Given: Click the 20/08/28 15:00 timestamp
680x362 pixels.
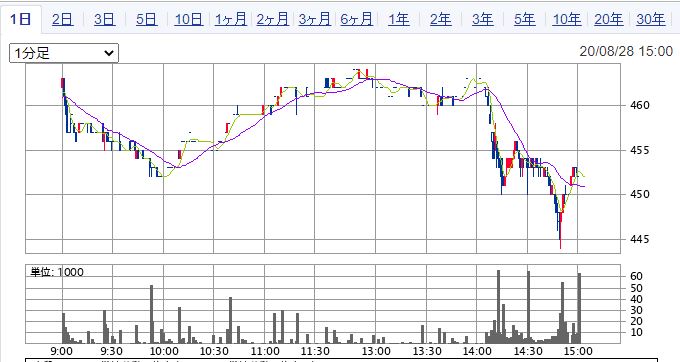Looking at the screenshot, I should tap(626, 51).
